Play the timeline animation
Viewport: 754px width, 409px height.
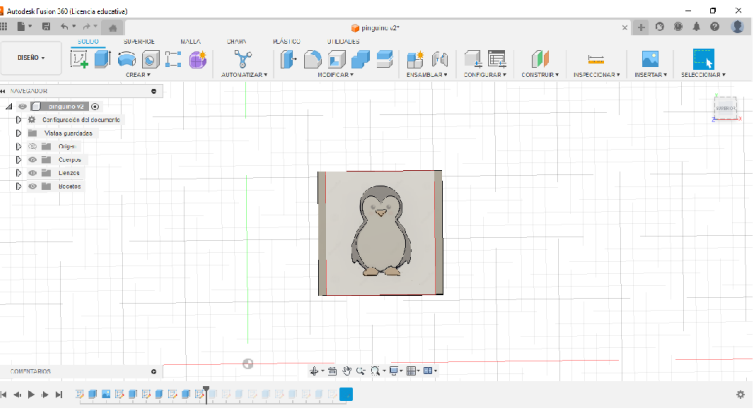click(x=31, y=395)
